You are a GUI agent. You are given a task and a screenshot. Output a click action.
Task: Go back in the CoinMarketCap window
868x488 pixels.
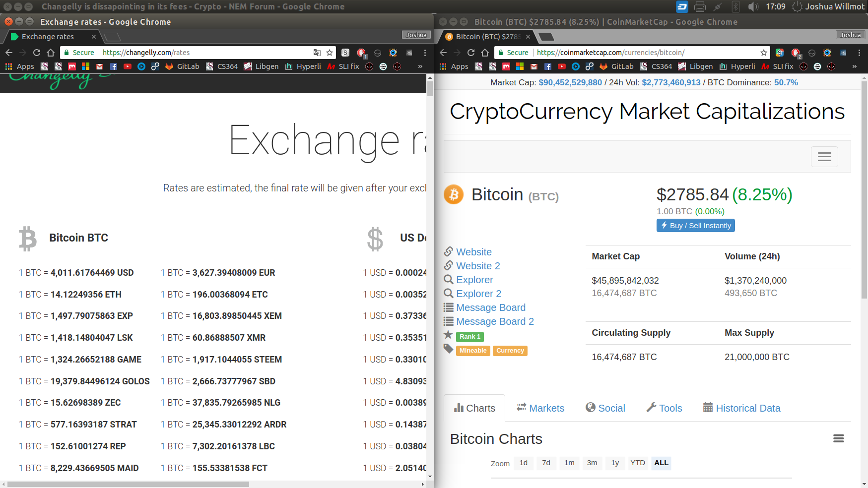443,53
